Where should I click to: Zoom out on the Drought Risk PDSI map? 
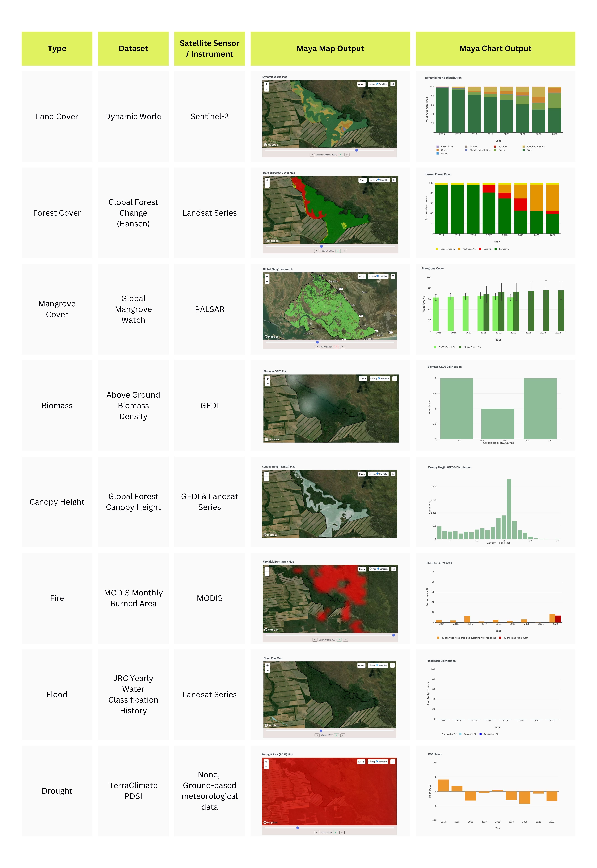[266, 767]
